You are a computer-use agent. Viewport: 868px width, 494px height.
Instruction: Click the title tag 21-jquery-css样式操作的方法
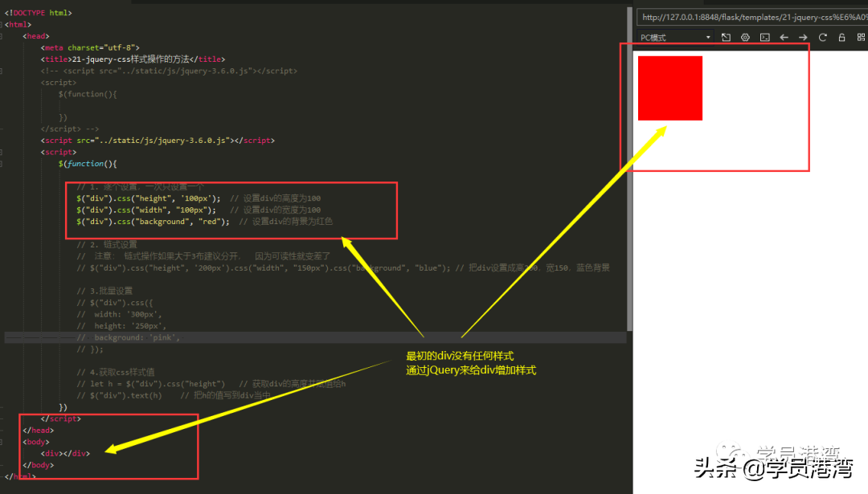[133, 59]
